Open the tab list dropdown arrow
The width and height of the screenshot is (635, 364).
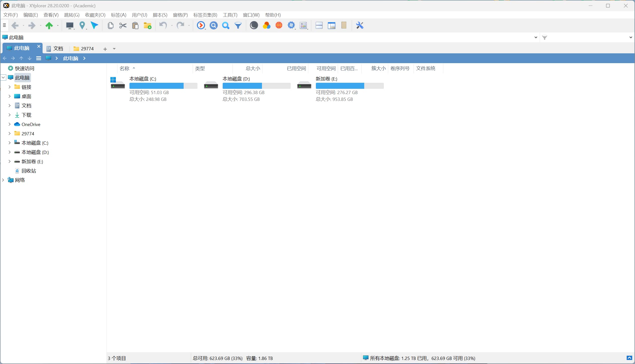[x=114, y=49]
